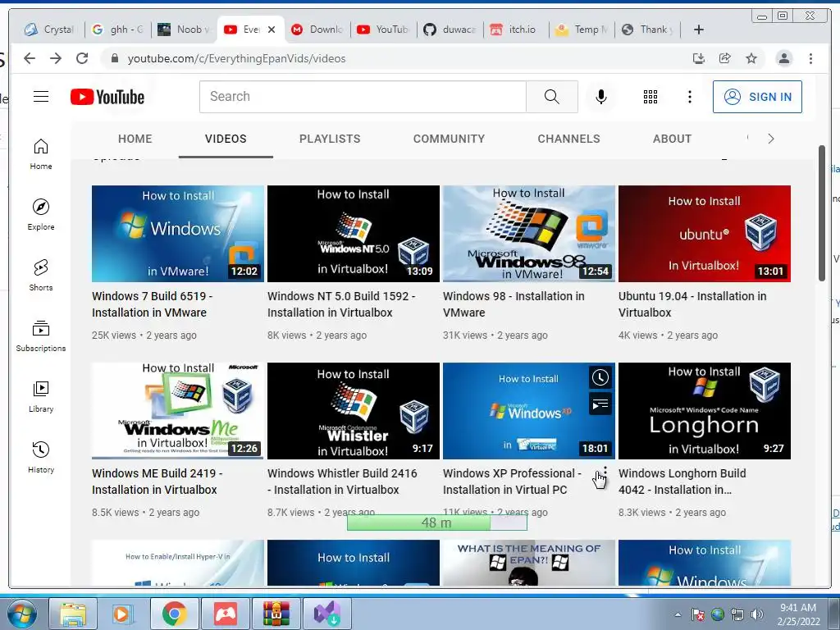Click the Ubuntu 19.04 Installation title
The width and height of the screenshot is (840, 630).
[692, 304]
